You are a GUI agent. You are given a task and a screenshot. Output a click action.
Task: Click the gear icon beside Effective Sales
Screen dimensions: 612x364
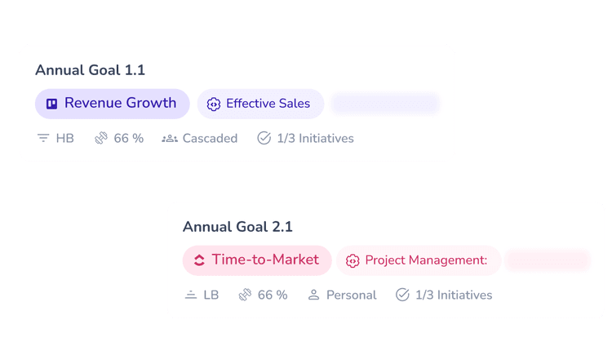[214, 104]
